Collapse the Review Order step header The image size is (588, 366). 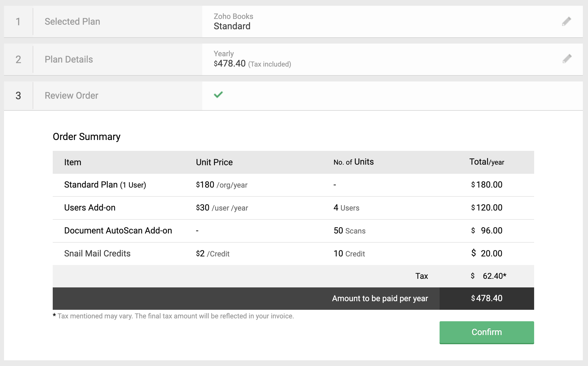tap(71, 96)
